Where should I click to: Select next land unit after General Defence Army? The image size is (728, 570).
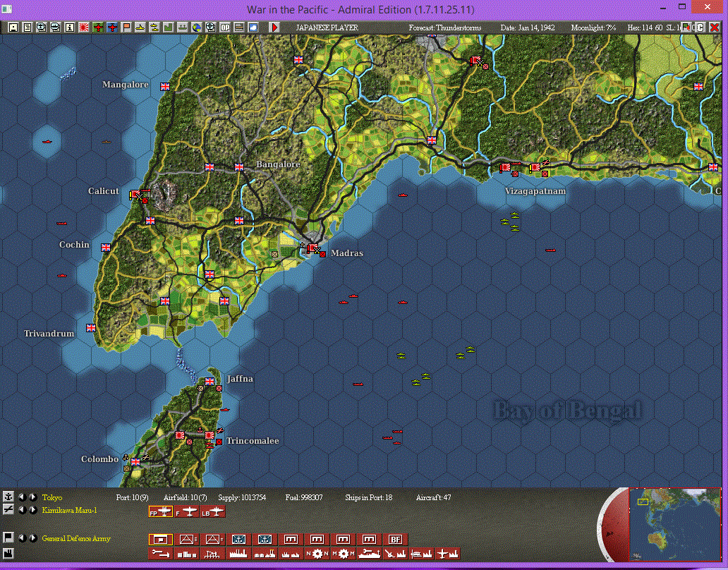click(x=33, y=538)
